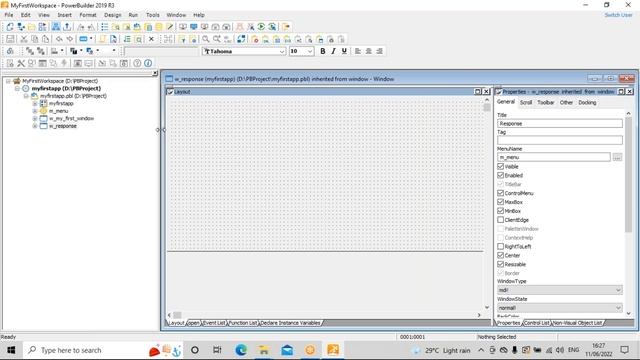The image size is (640, 360).
Task: Toggle Bold text formatting
Action: tap(322, 51)
